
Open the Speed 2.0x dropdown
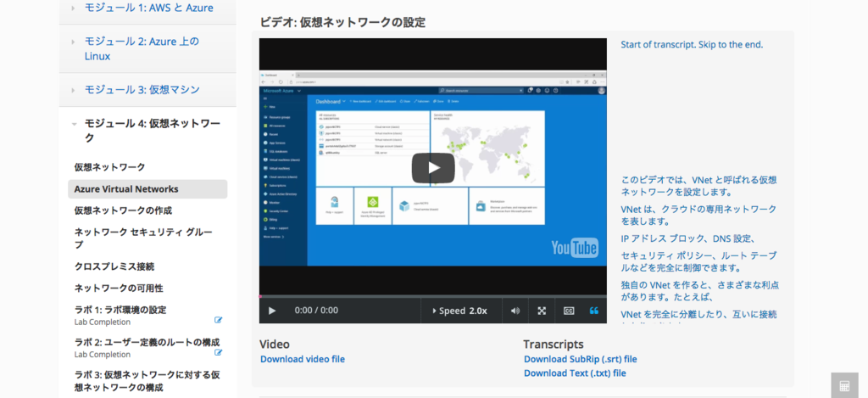click(460, 311)
